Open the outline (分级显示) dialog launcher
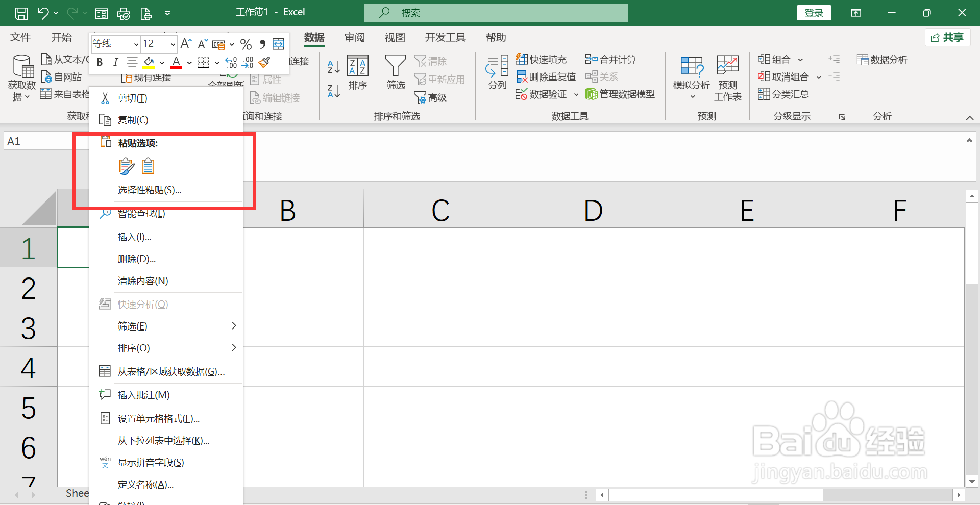This screenshot has height=505, width=980. 842,117
